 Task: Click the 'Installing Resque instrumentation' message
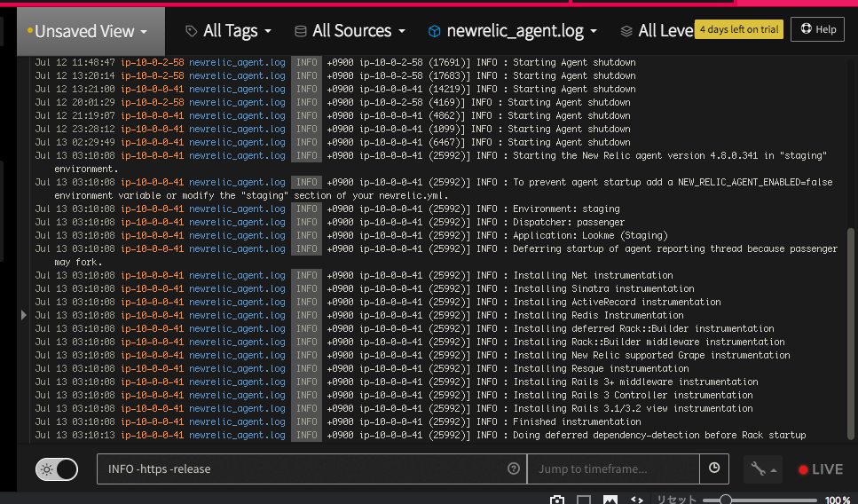601,368
